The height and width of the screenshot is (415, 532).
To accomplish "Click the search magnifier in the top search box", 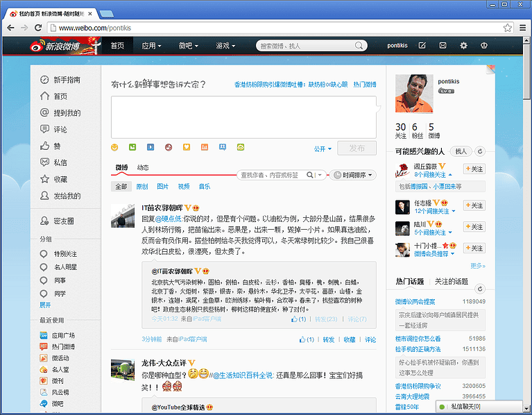I will pos(359,46).
